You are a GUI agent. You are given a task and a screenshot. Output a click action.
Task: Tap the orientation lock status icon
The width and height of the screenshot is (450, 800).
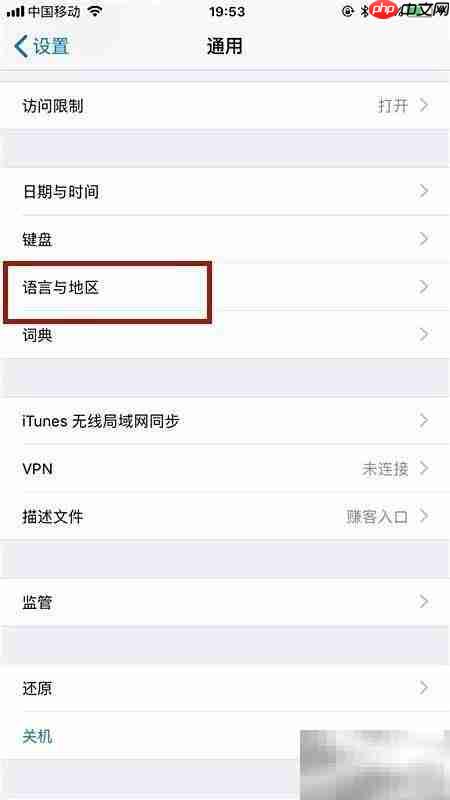click(x=347, y=11)
